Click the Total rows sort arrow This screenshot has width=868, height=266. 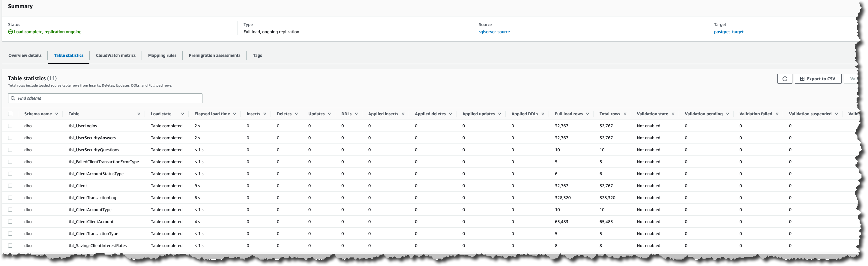point(625,114)
